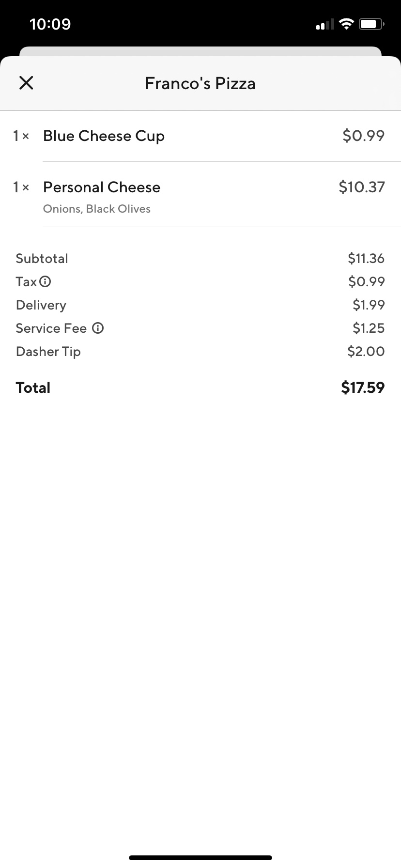Tap the Franco's Pizza title
401x868 pixels.
[200, 83]
